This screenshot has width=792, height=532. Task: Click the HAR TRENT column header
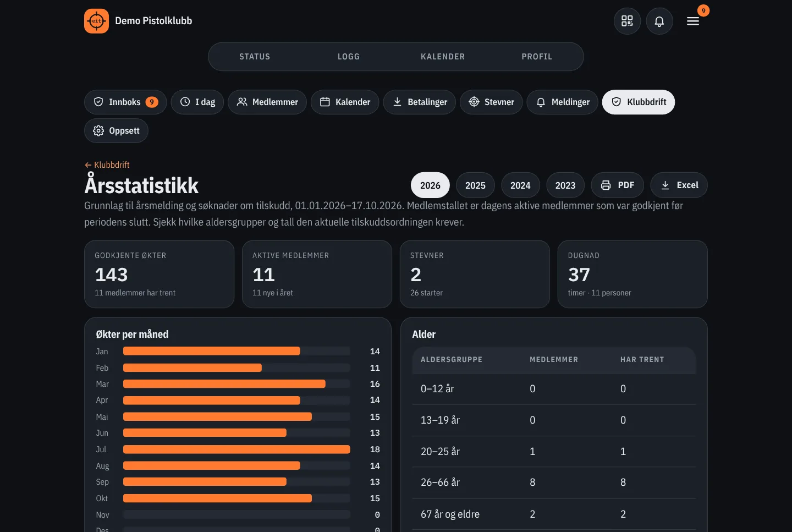642,359
